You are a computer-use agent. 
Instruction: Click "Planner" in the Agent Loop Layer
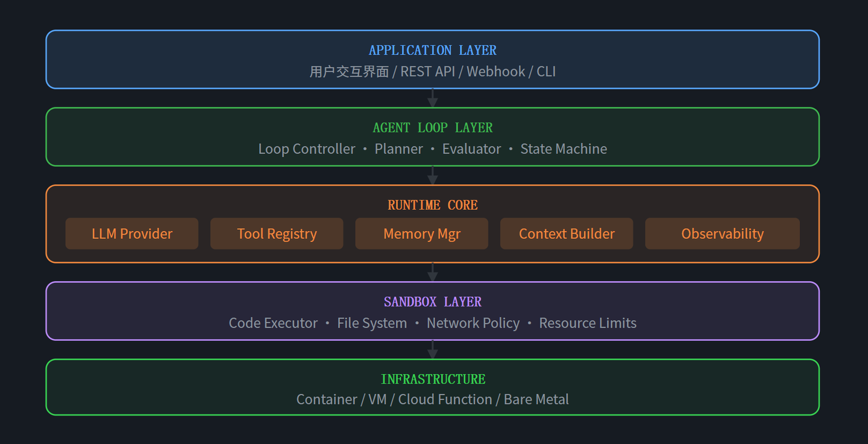pos(399,149)
